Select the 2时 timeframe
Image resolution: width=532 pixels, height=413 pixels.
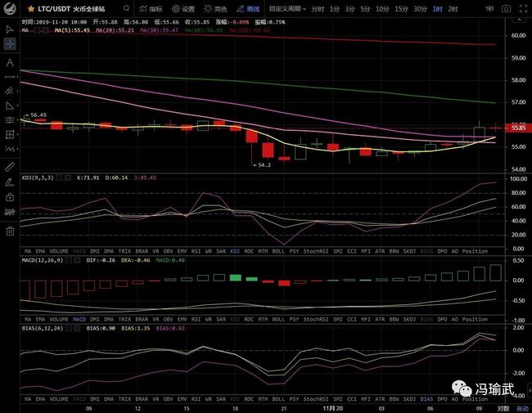pyautogui.click(x=453, y=9)
